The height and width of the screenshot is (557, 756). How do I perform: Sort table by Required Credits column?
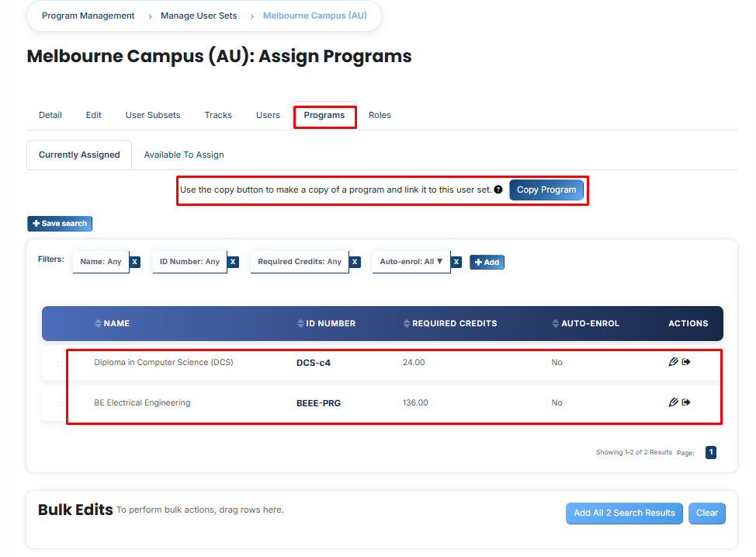[x=450, y=323]
